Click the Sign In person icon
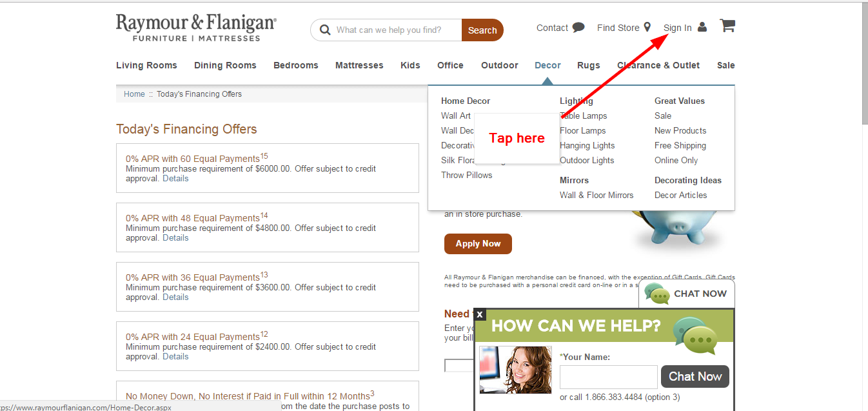Viewport: 868px width, 411px height. [x=702, y=27]
